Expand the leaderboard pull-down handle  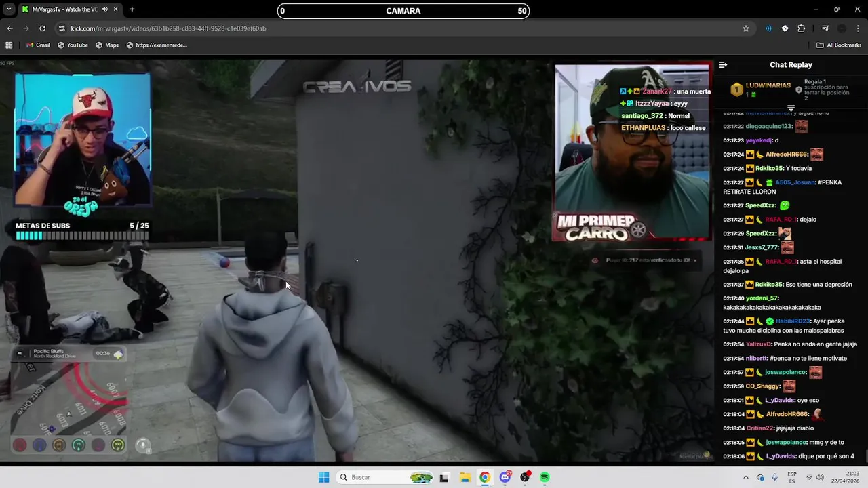click(791, 108)
